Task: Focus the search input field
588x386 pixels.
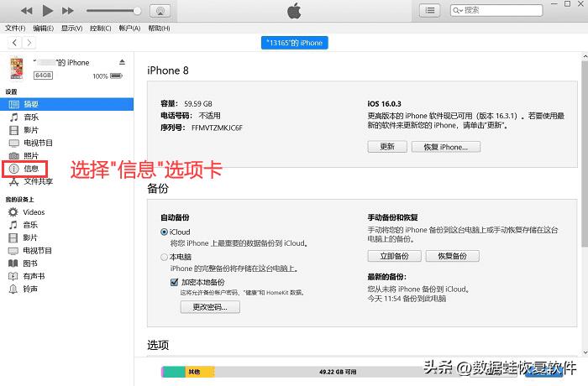Action: point(496,10)
